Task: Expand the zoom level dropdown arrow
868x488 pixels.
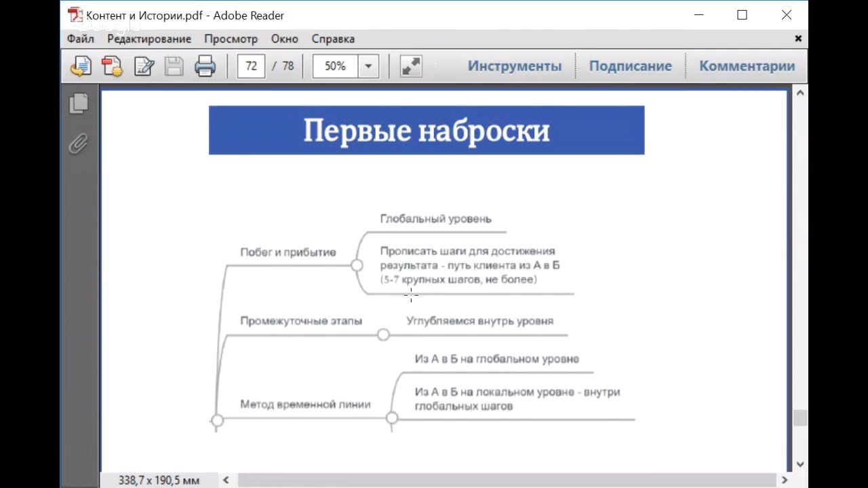Action: tap(368, 66)
